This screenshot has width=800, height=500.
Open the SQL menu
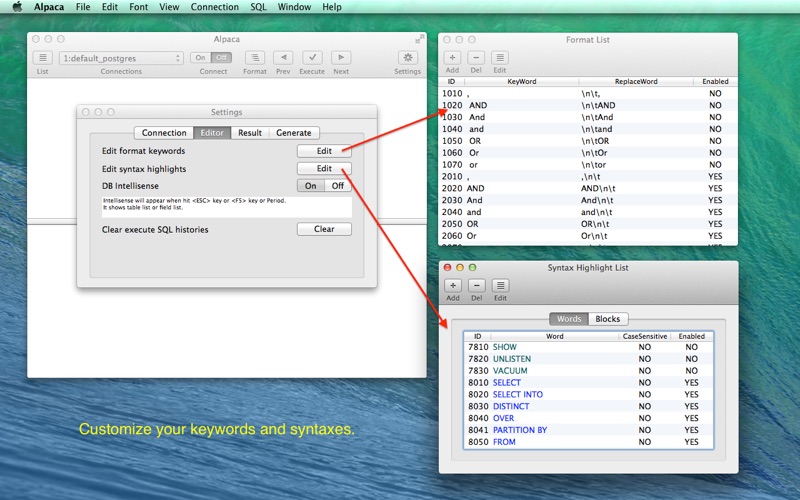pos(258,7)
